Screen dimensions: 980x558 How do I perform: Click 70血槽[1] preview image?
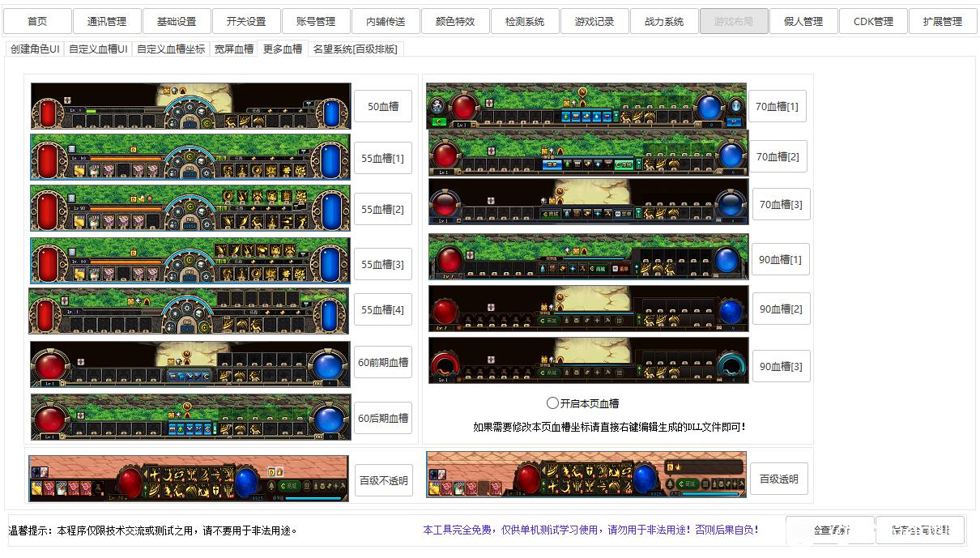click(x=586, y=105)
